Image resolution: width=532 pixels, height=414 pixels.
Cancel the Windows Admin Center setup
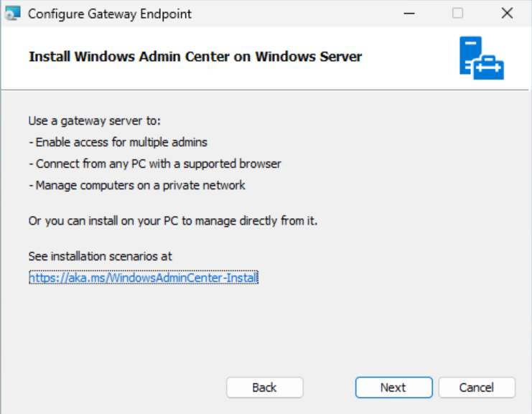coord(477,387)
